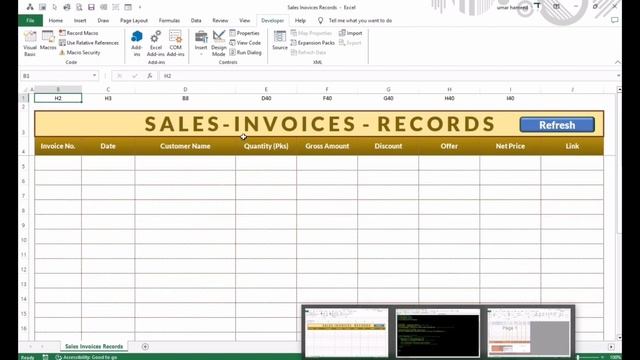This screenshot has height=360, width=640.
Task: Open the Visual Basic editor
Action: pyautogui.click(x=30, y=43)
